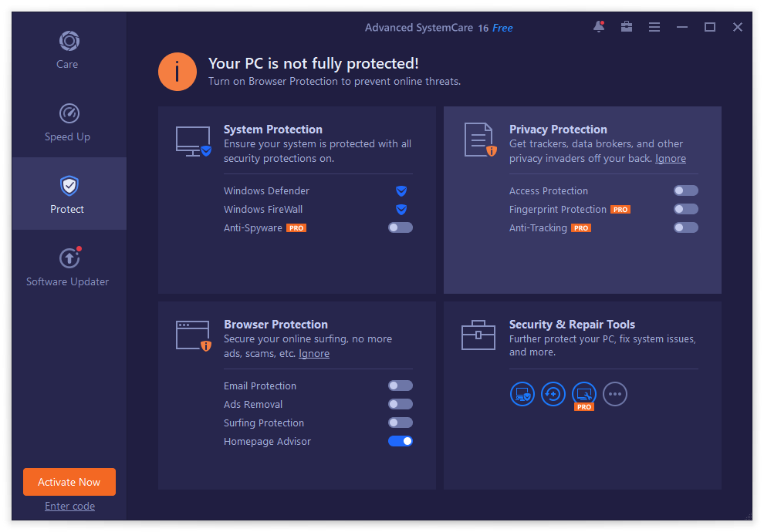Switch to the Care tab

click(x=68, y=49)
